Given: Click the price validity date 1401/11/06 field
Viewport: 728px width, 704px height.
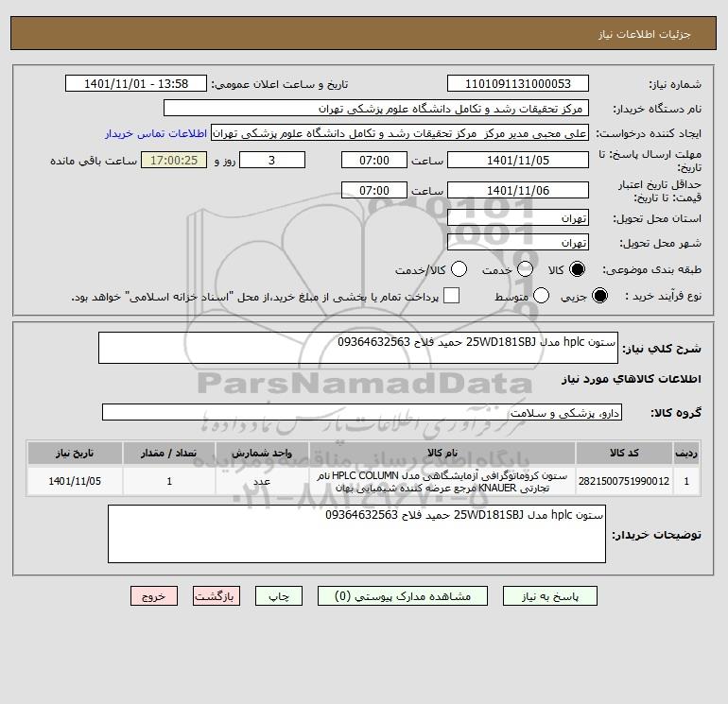Looking at the screenshot, I should (518, 190).
